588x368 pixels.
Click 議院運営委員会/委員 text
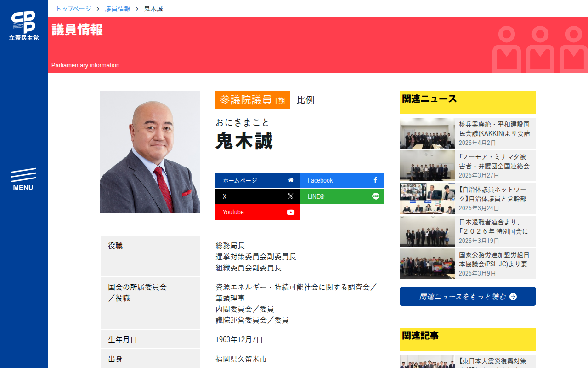[252, 320]
